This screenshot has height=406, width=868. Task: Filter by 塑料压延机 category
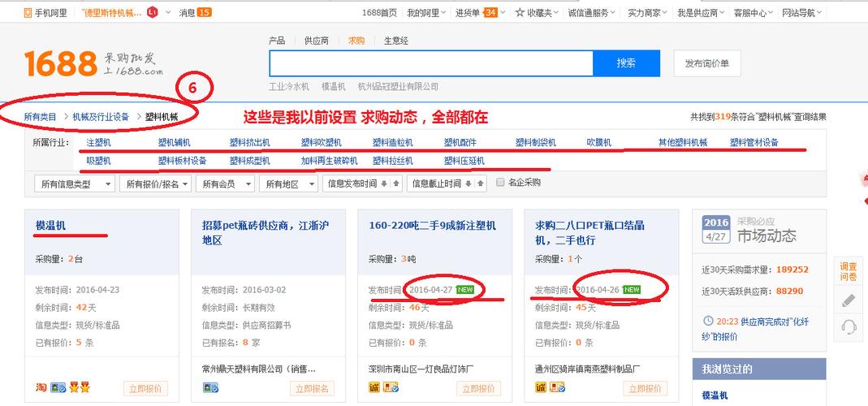(464, 161)
